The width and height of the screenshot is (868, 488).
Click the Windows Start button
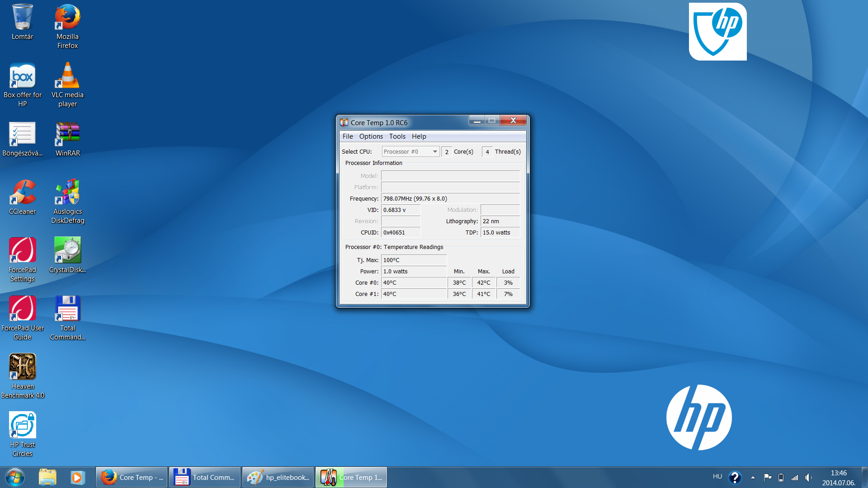point(14,477)
